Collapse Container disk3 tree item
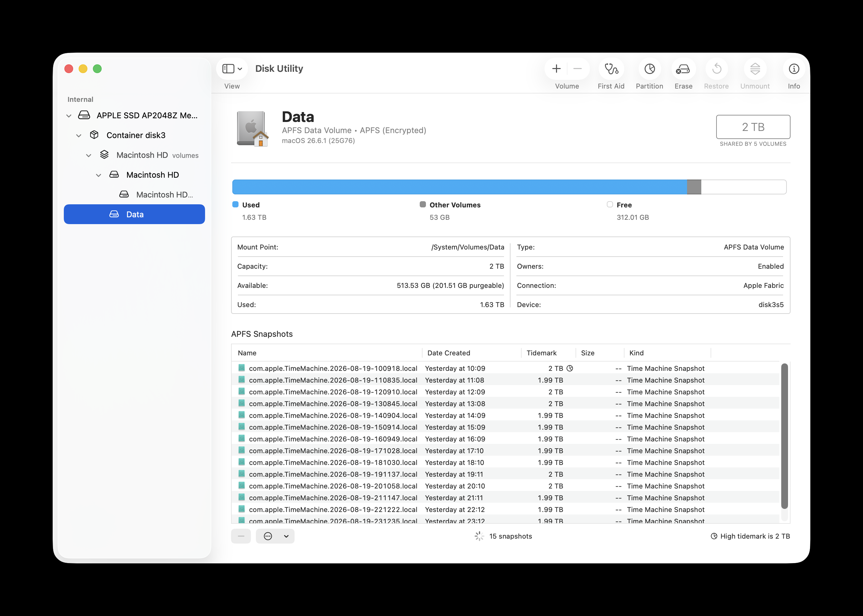The image size is (863, 616). pyautogui.click(x=79, y=135)
